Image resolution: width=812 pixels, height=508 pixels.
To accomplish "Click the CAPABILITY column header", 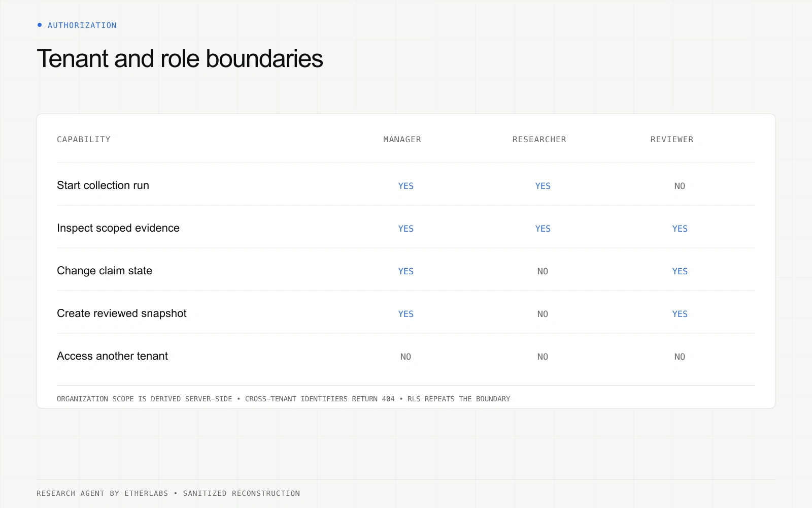I will pyautogui.click(x=84, y=139).
